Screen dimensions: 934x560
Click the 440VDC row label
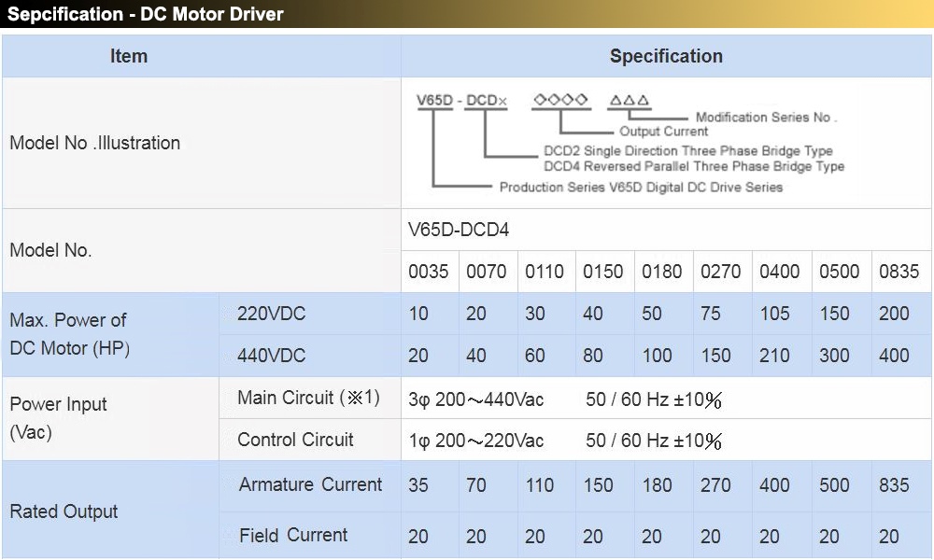[x=271, y=356]
